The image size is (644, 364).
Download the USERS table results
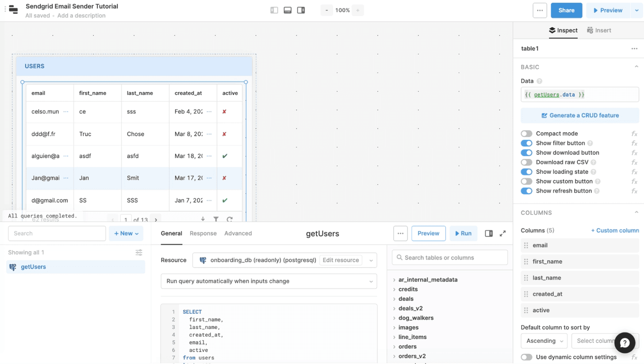pyautogui.click(x=203, y=219)
